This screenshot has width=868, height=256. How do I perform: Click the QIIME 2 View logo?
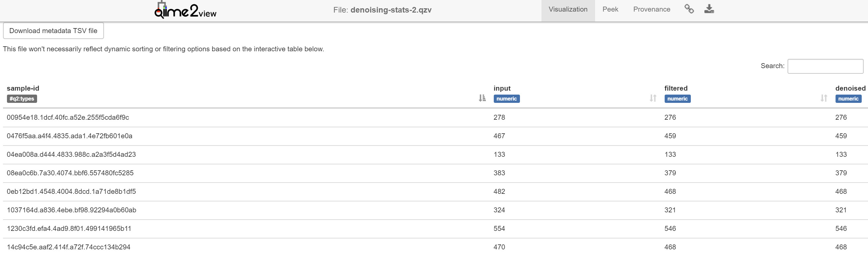click(185, 10)
